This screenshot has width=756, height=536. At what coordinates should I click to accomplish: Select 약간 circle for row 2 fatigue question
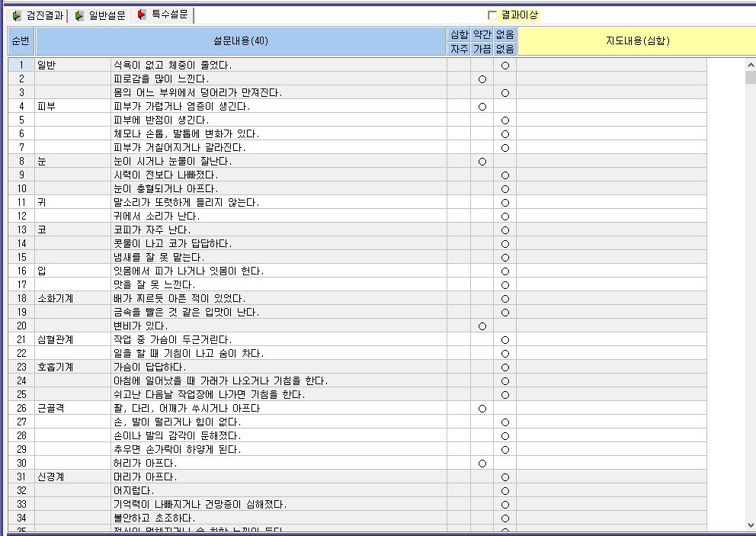482,79
